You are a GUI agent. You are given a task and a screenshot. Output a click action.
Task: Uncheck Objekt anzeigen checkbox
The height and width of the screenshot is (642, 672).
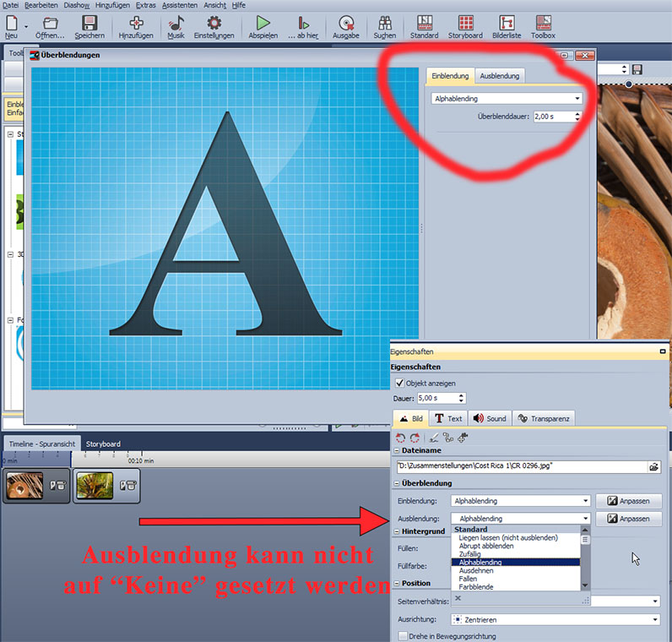click(x=399, y=383)
